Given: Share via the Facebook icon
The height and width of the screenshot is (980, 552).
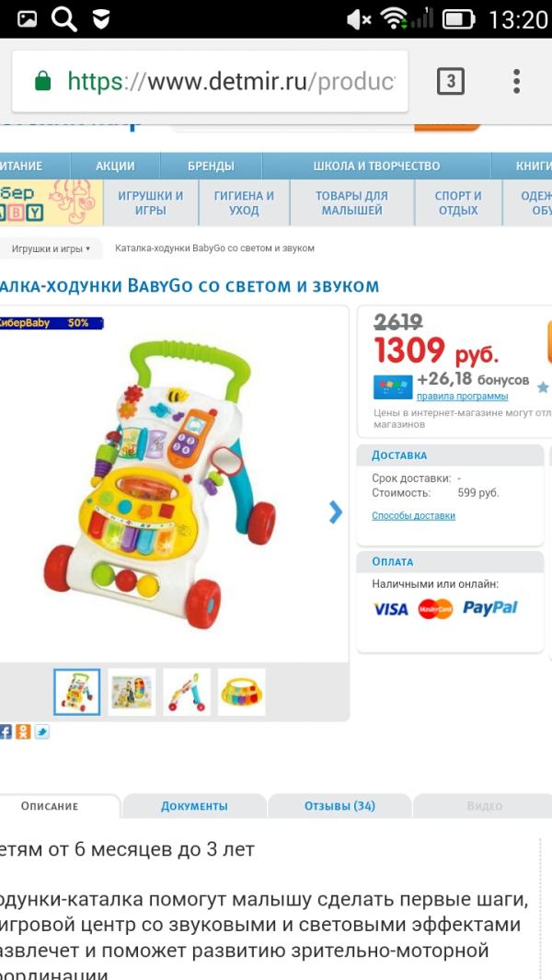Looking at the screenshot, I should (6, 732).
